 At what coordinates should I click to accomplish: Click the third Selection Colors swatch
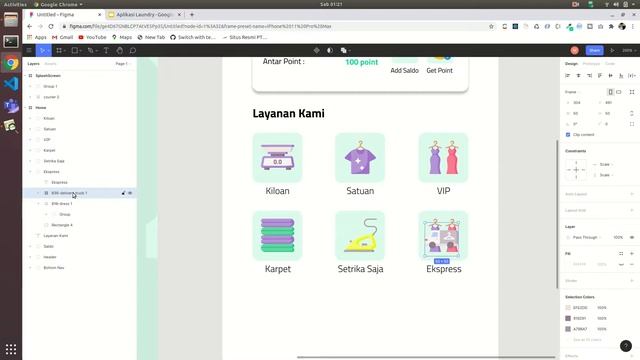point(568,329)
